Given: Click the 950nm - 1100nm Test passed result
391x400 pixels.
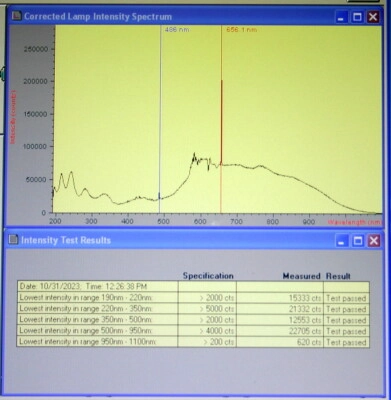Looking at the screenshot, I should tap(346, 342).
